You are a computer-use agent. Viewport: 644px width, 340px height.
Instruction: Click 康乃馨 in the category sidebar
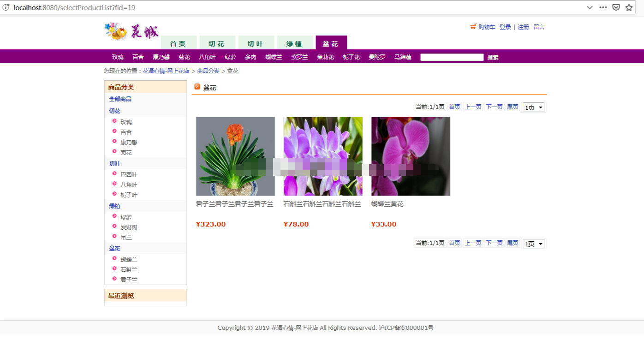tap(129, 143)
